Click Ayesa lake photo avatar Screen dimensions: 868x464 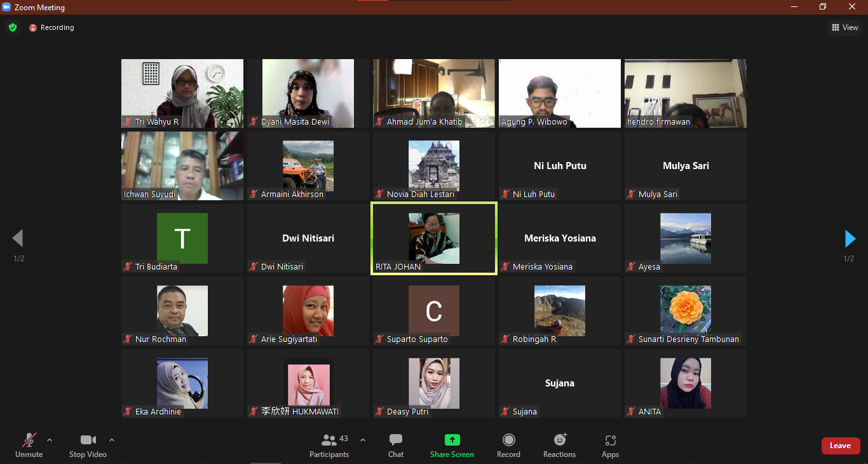tap(686, 238)
